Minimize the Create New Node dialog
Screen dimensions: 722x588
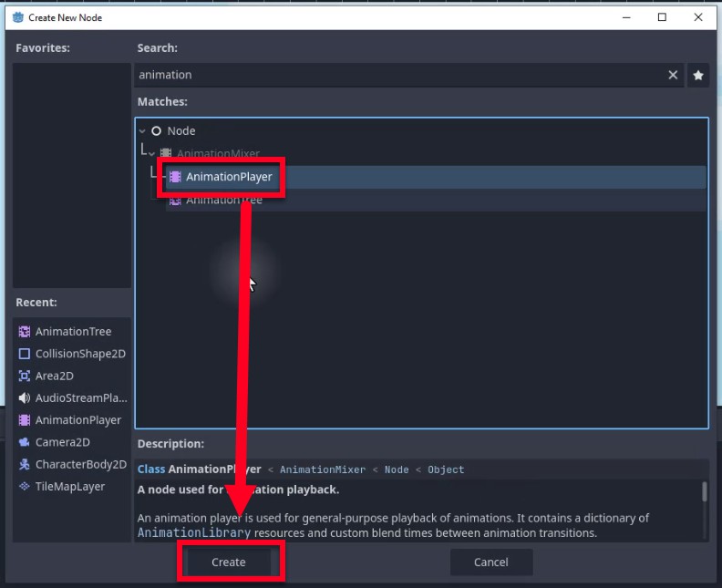(626, 17)
